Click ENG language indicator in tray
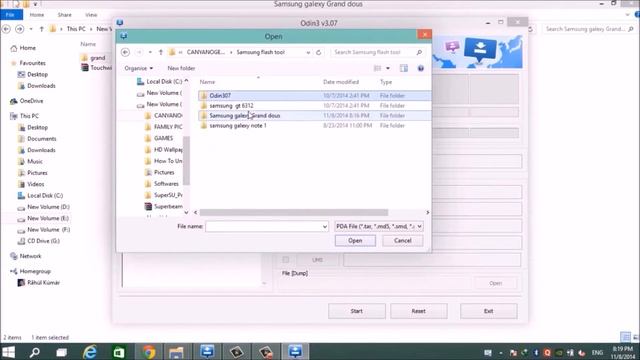 (x=597, y=352)
